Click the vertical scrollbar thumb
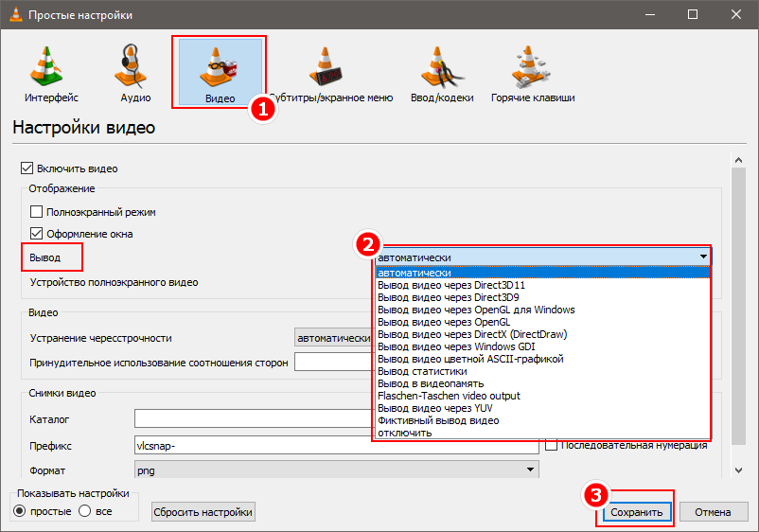 [x=738, y=306]
